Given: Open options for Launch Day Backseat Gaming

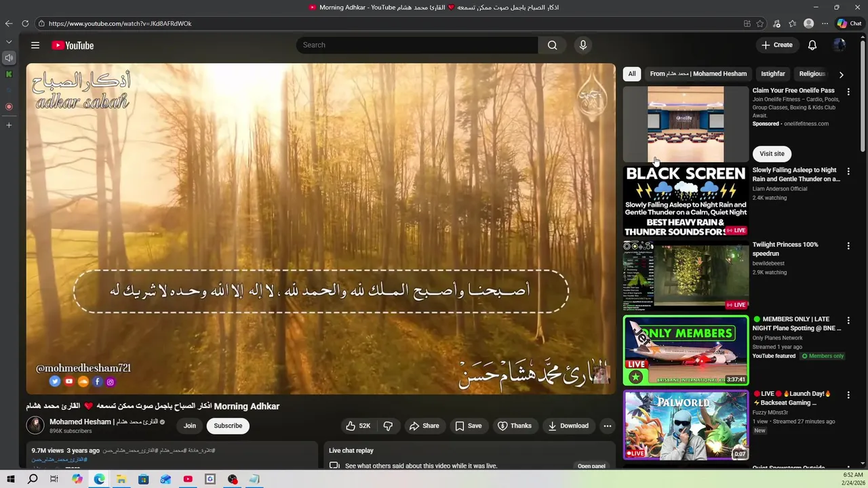Looking at the screenshot, I should pos(848,394).
